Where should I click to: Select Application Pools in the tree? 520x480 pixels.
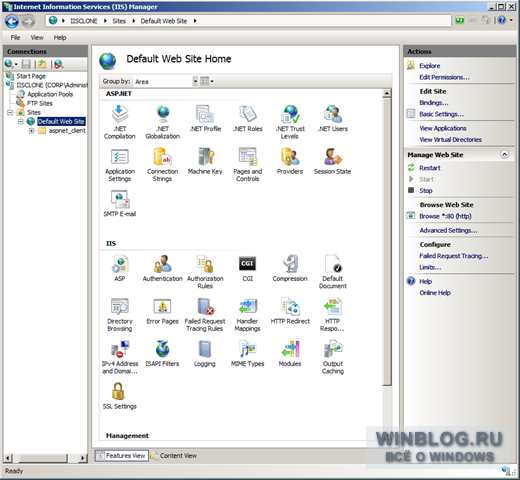tap(50, 94)
